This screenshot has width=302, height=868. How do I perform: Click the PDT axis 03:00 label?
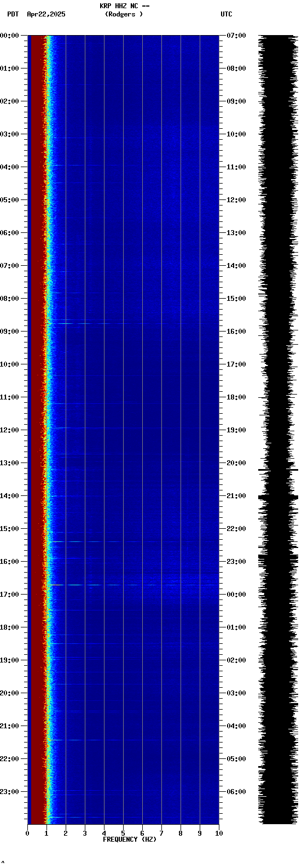click(x=9, y=134)
